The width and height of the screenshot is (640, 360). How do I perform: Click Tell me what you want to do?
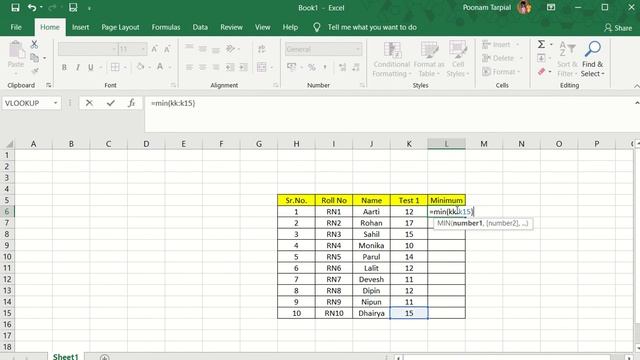pos(372,27)
